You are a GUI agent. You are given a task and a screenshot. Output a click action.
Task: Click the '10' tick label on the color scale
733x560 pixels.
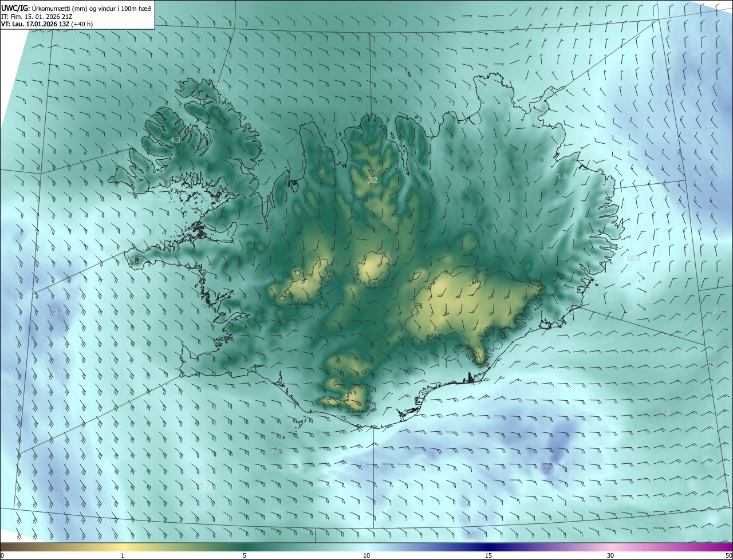366,555
